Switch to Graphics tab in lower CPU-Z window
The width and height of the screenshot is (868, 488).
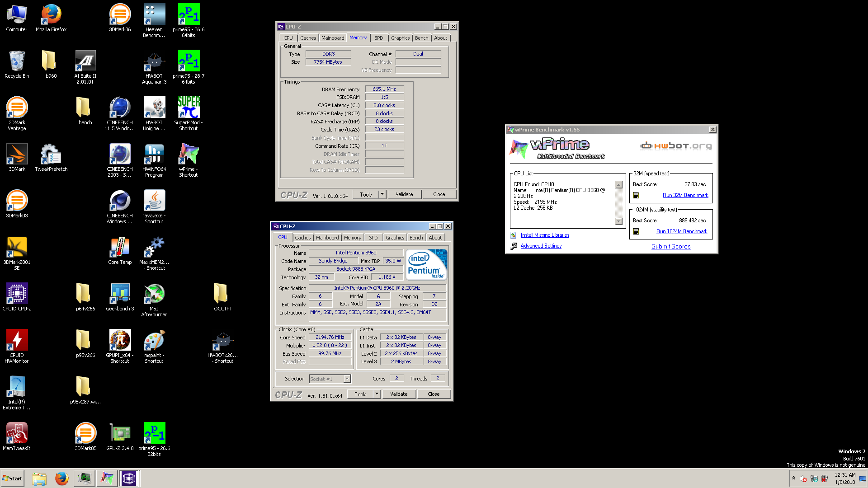(x=395, y=238)
